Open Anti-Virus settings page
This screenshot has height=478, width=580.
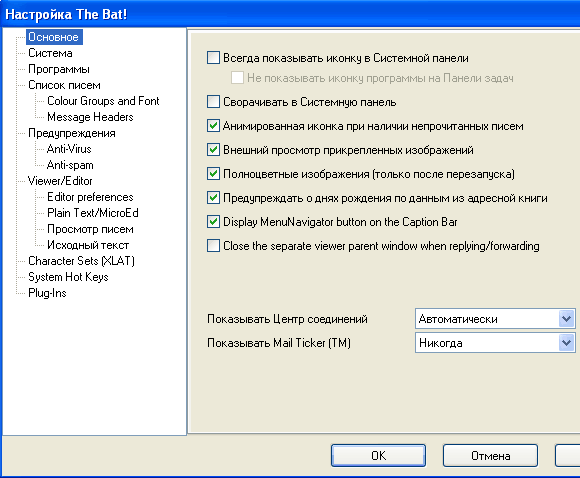click(x=69, y=149)
